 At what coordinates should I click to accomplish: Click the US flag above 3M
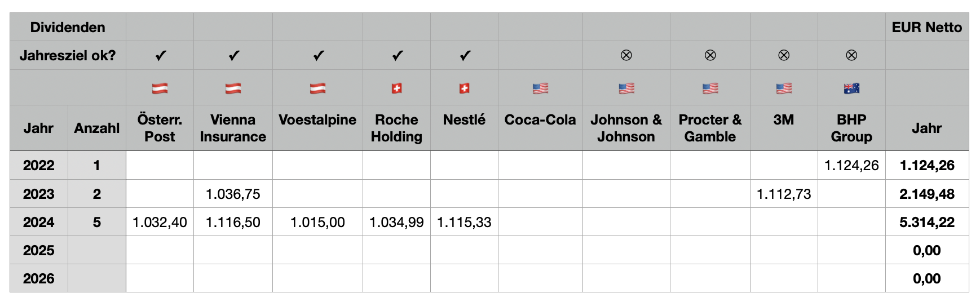[784, 88]
